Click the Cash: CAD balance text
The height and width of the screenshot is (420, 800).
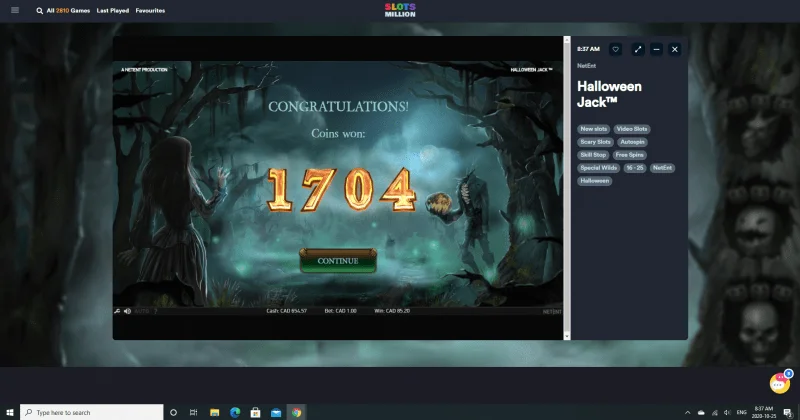286,311
